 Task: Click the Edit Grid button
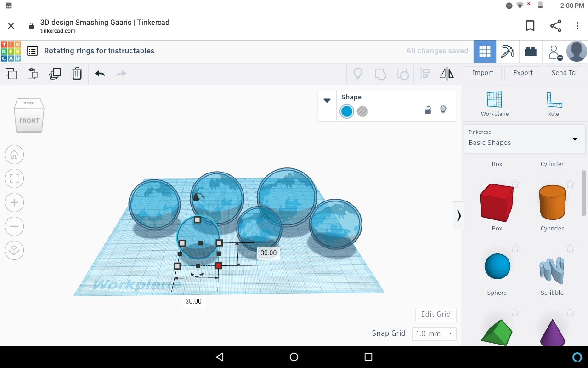[x=436, y=315]
